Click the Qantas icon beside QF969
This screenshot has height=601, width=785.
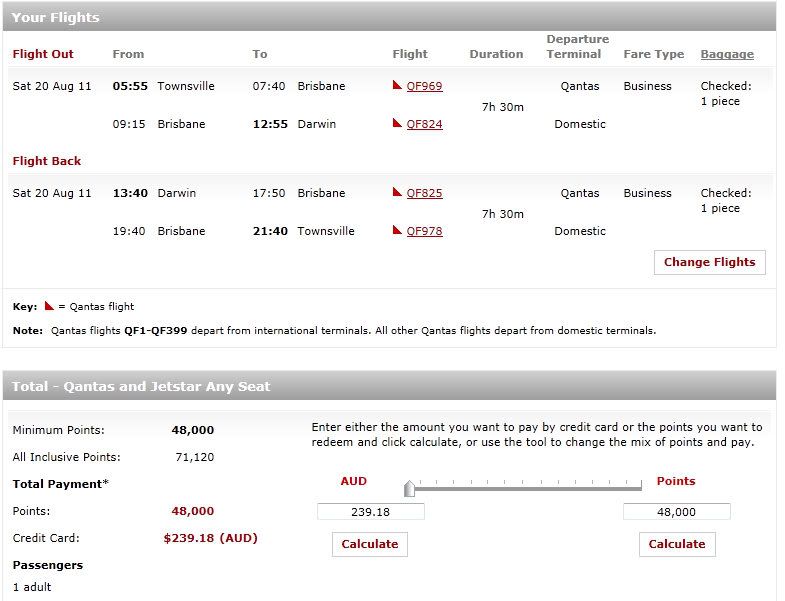click(x=397, y=85)
